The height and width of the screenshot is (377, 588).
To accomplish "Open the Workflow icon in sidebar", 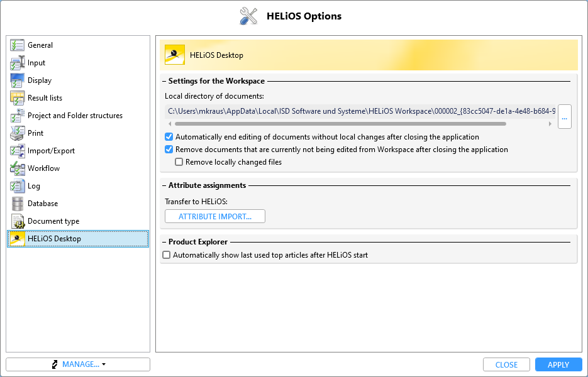I will (17, 168).
